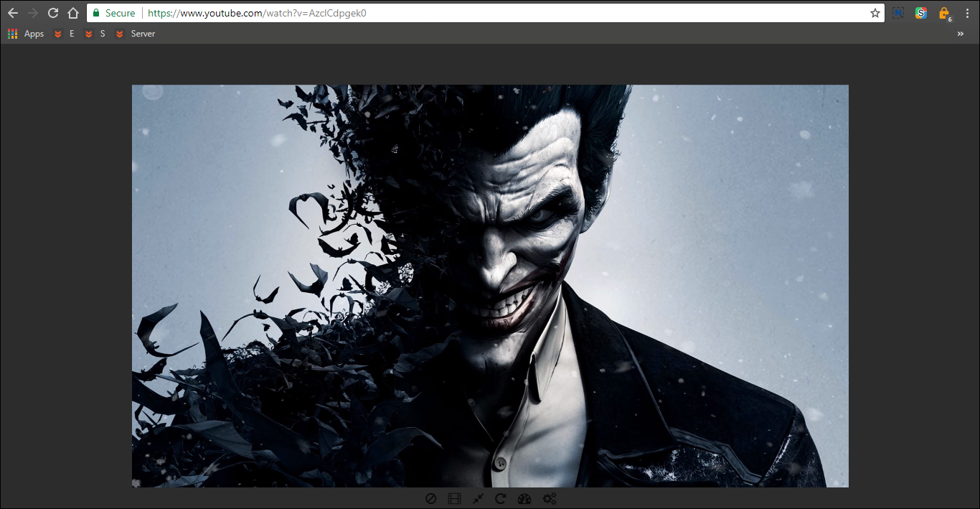Open the E bookmark folder
The image size is (980, 509).
click(x=65, y=34)
